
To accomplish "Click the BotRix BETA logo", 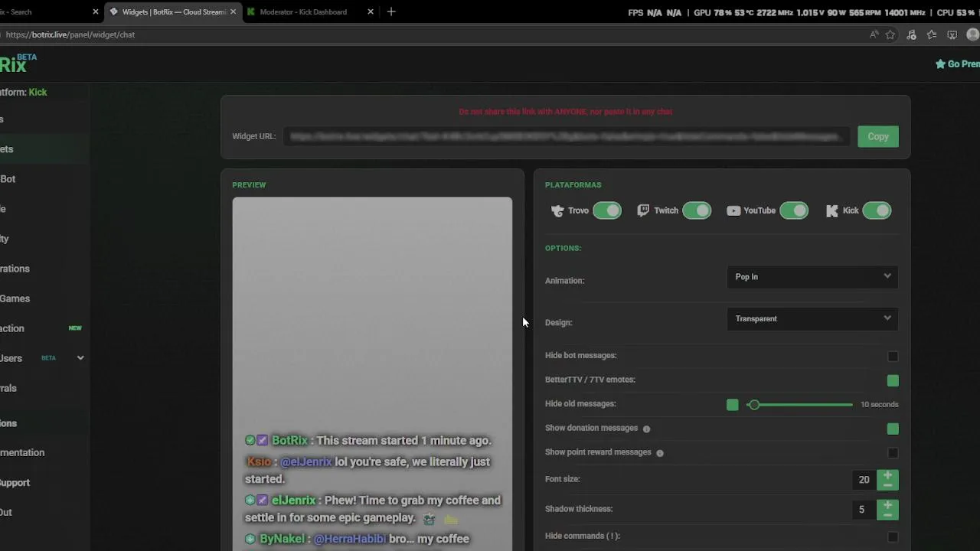I will click(x=18, y=64).
